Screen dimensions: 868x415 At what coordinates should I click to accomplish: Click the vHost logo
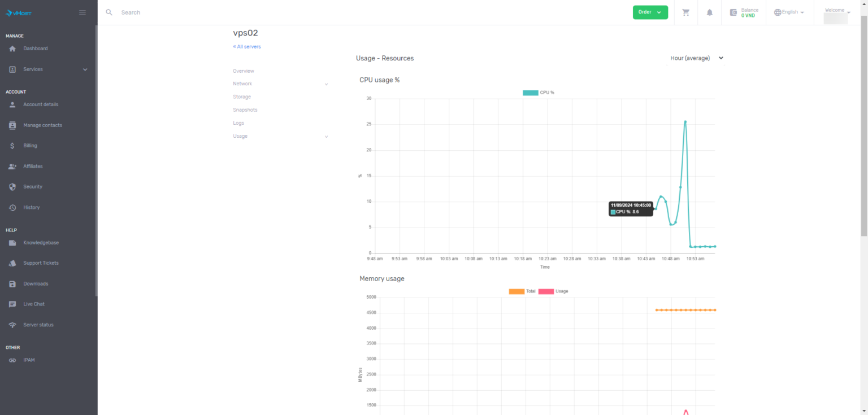19,12
